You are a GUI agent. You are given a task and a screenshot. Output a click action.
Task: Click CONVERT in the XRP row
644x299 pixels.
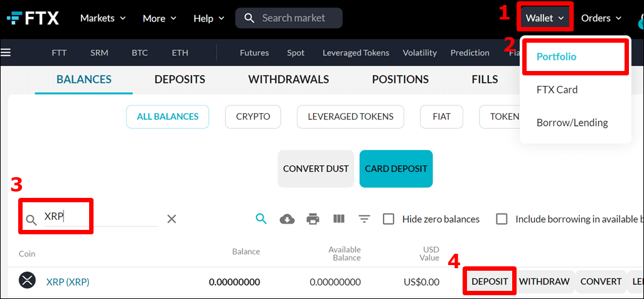point(601,281)
